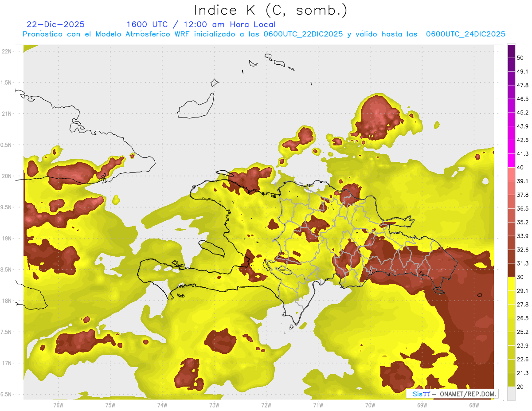Image resolution: width=532 pixels, height=411 pixels.
Task: Click the color scale value 35.2
Action: coord(523,222)
